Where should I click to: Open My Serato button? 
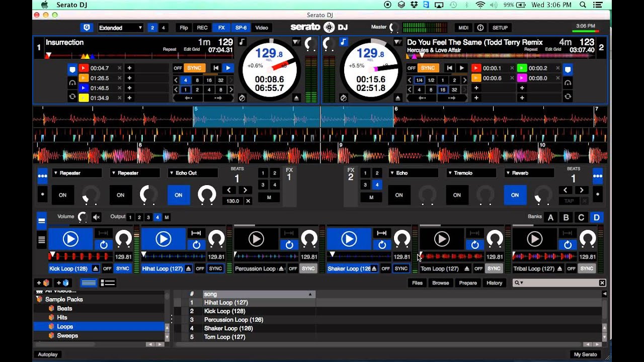[586, 354]
